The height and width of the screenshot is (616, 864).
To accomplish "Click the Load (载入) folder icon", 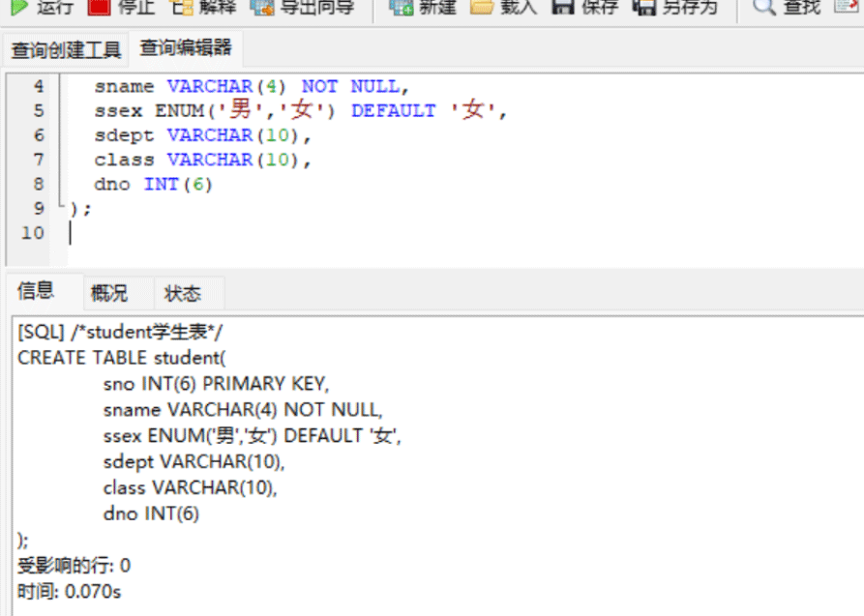I will coord(482,7).
